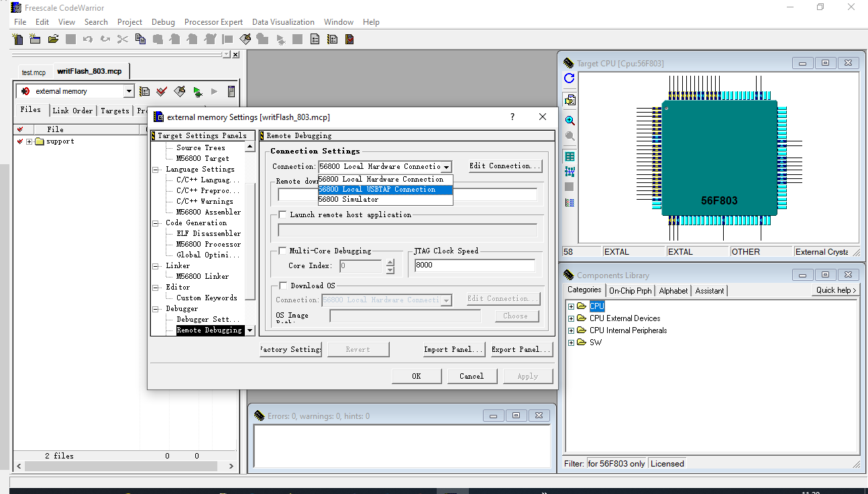The height and width of the screenshot is (494, 868).
Task: Select M56800 Target in settings panels tree
Action: (203, 159)
